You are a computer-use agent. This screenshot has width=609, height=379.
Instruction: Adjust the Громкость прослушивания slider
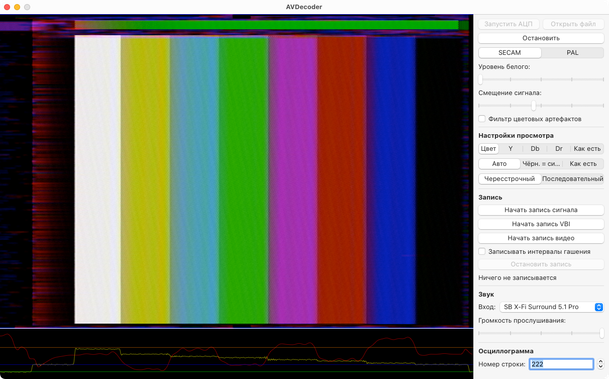[541, 333]
